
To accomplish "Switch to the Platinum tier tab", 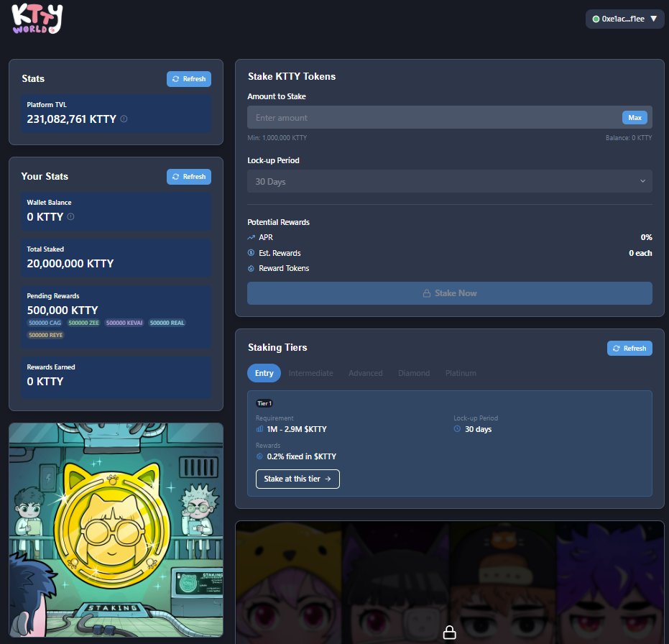I will tap(461, 373).
